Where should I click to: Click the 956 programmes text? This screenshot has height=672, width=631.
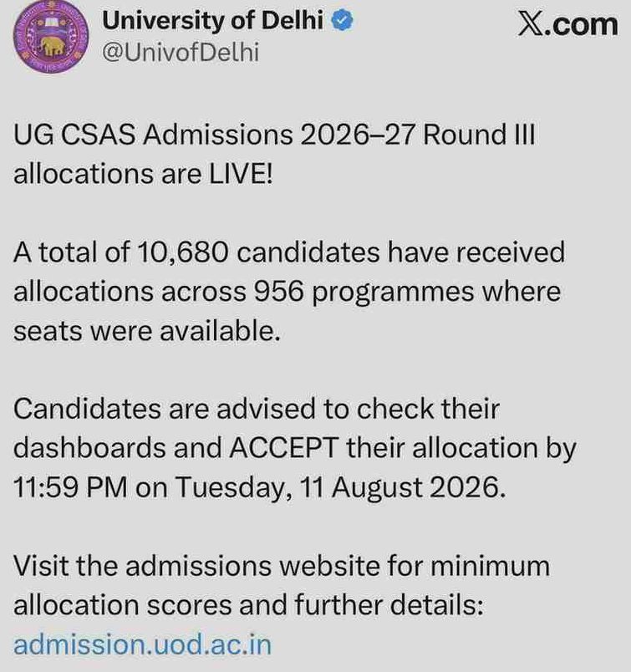[x=364, y=293]
